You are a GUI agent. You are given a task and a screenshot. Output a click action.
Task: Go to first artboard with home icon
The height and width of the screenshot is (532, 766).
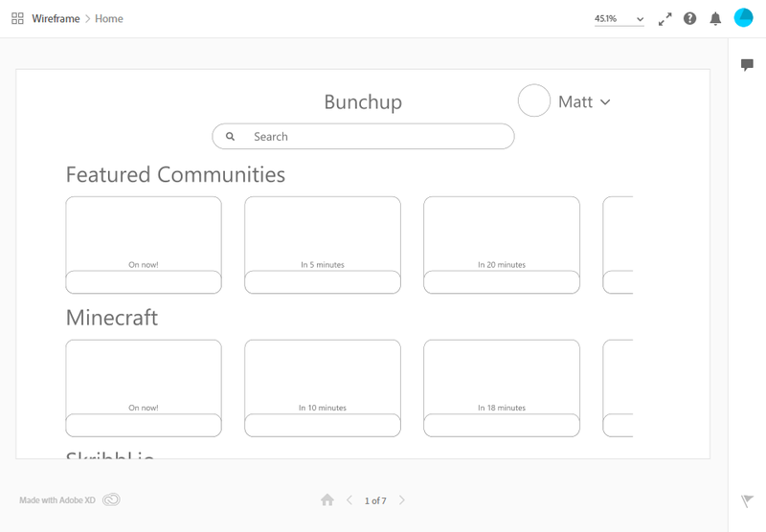[327, 499]
